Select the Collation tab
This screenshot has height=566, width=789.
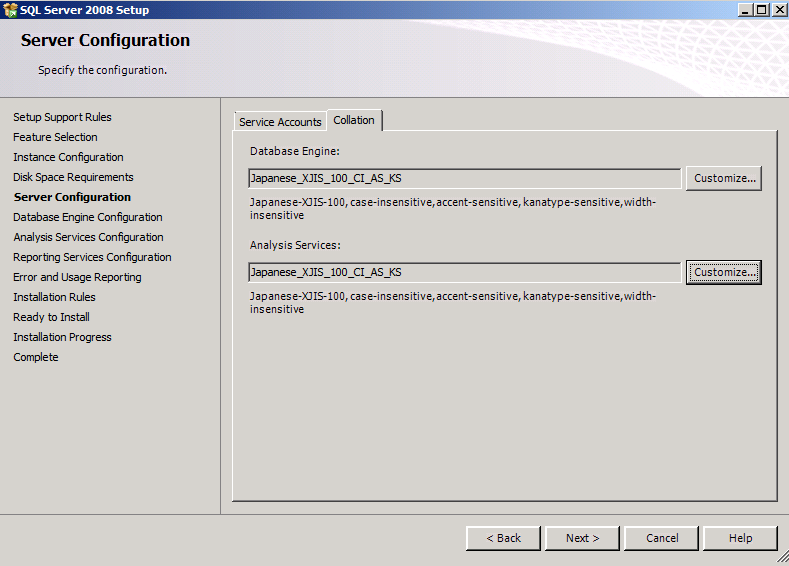[x=354, y=120]
